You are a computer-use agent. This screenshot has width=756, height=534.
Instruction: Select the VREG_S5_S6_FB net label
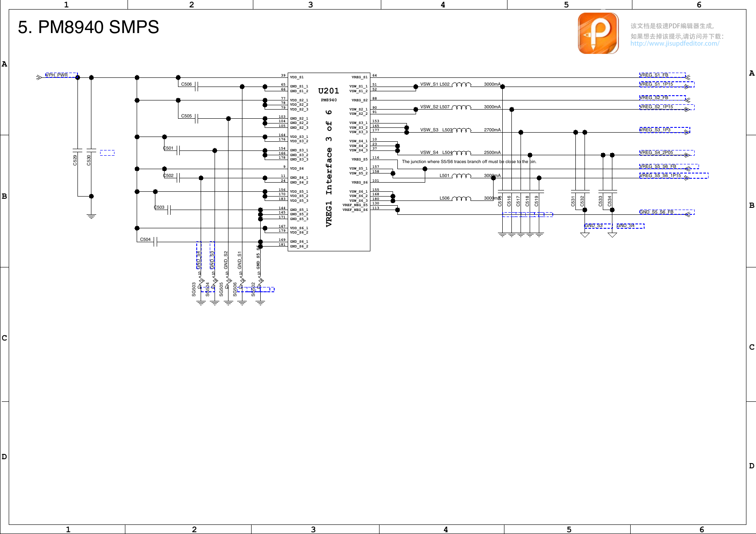coord(658,167)
